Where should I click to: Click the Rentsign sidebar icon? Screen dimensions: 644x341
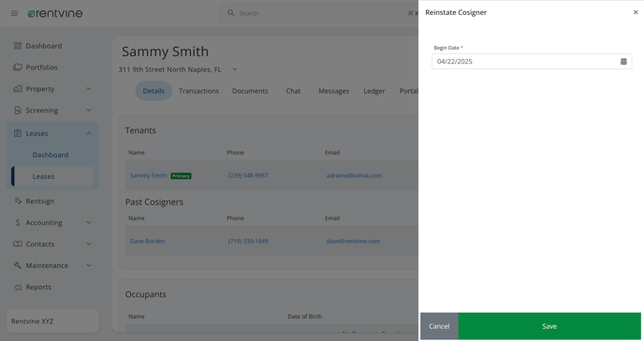tap(18, 200)
